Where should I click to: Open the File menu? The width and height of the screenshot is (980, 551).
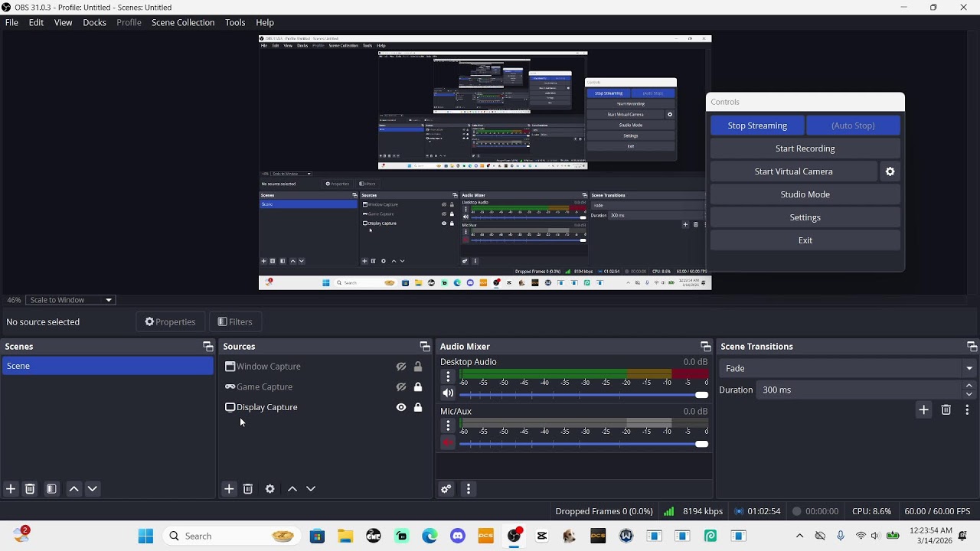[x=11, y=22]
